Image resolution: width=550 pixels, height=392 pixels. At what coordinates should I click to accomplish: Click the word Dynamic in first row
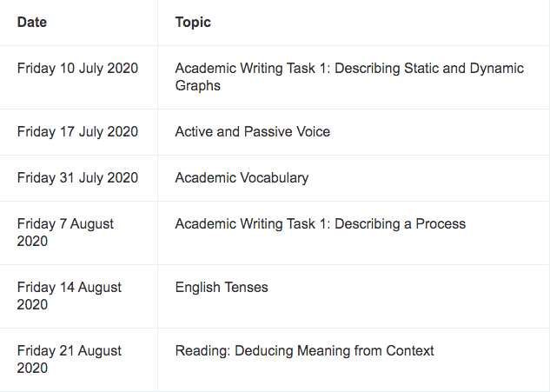click(497, 69)
